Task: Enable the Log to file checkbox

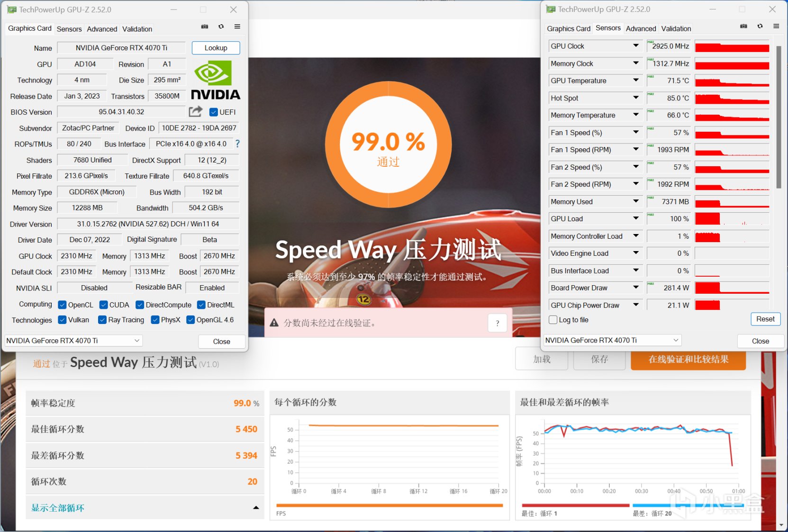Action: (553, 320)
